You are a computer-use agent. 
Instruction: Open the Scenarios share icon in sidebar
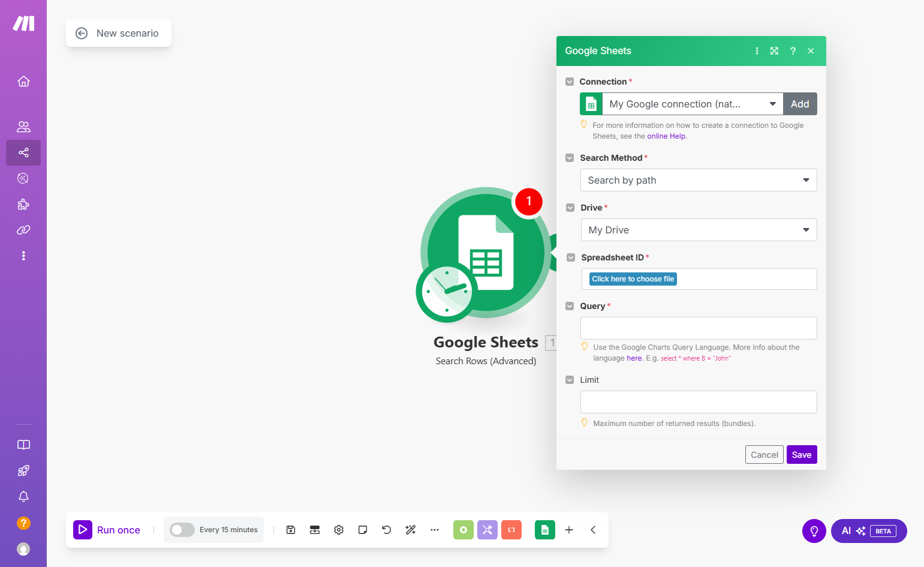(23, 152)
